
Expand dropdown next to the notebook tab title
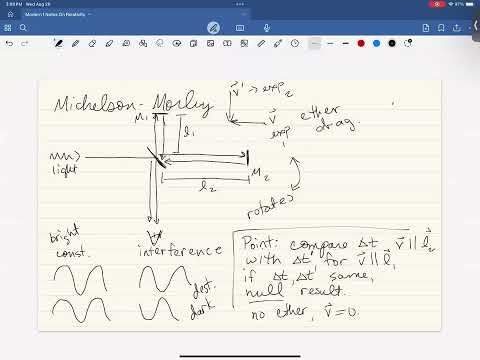coord(90,14)
